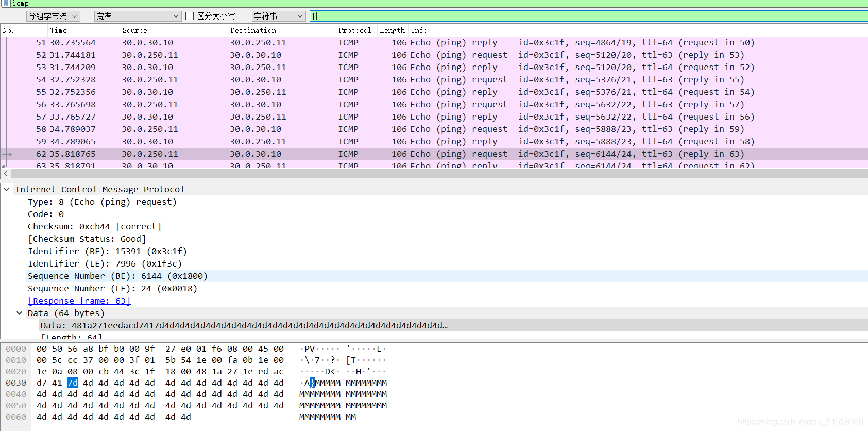Click the icmp display filter field
The width and height of the screenshot is (868, 431).
[x=438, y=3]
